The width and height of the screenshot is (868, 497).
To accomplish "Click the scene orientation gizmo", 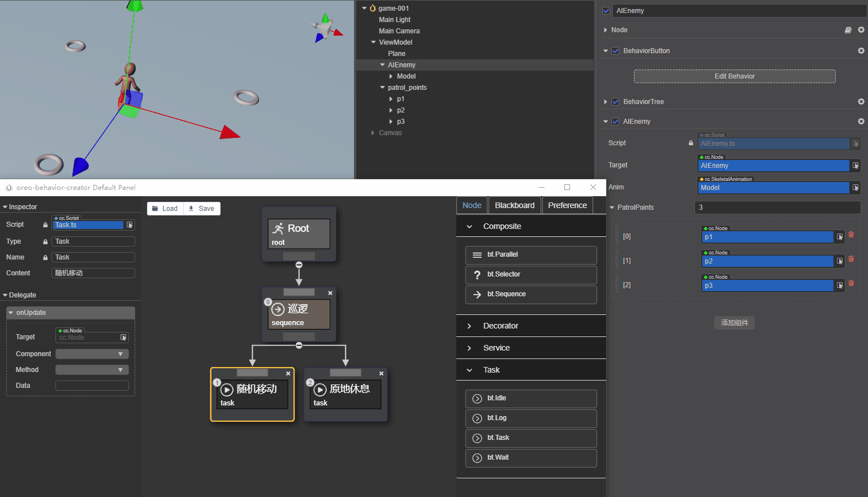I will 325,28.
